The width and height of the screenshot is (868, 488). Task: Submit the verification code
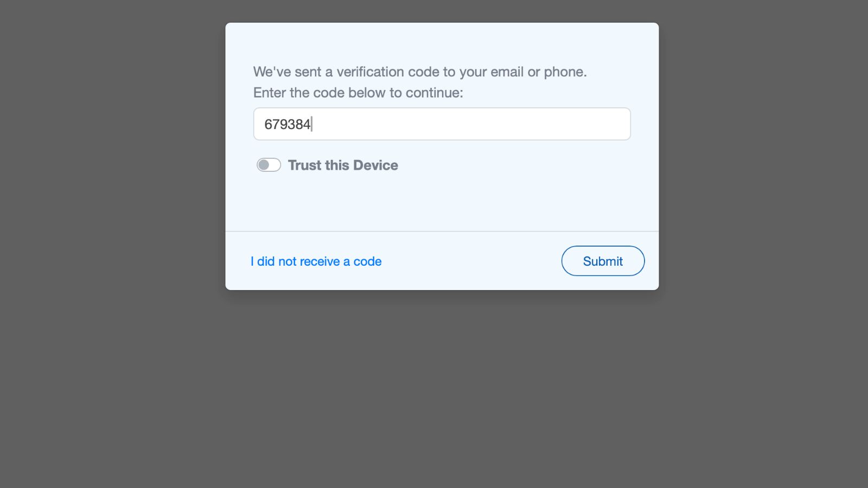[x=603, y=261]
